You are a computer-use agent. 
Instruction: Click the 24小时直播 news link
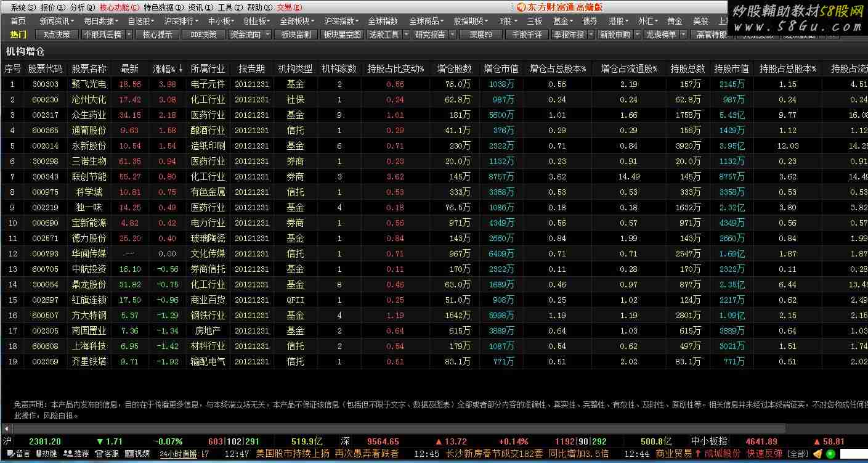click(x=178, y=454)
